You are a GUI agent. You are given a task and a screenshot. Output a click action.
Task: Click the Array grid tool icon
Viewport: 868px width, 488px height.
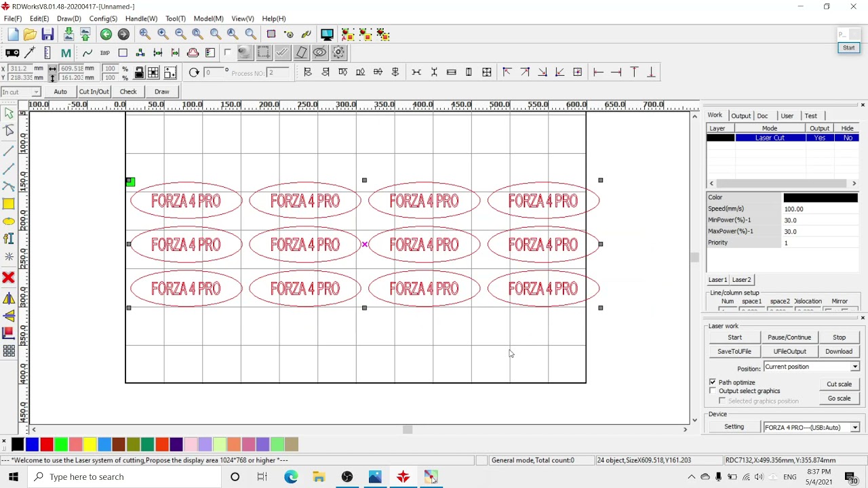pos(9,350)
